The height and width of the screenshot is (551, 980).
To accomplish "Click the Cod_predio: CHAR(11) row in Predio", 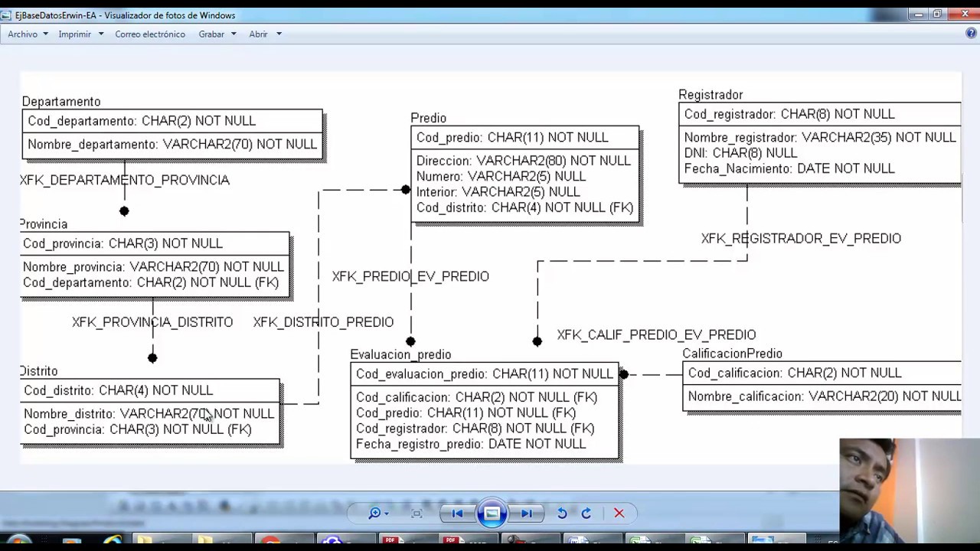I will point(512,138).
